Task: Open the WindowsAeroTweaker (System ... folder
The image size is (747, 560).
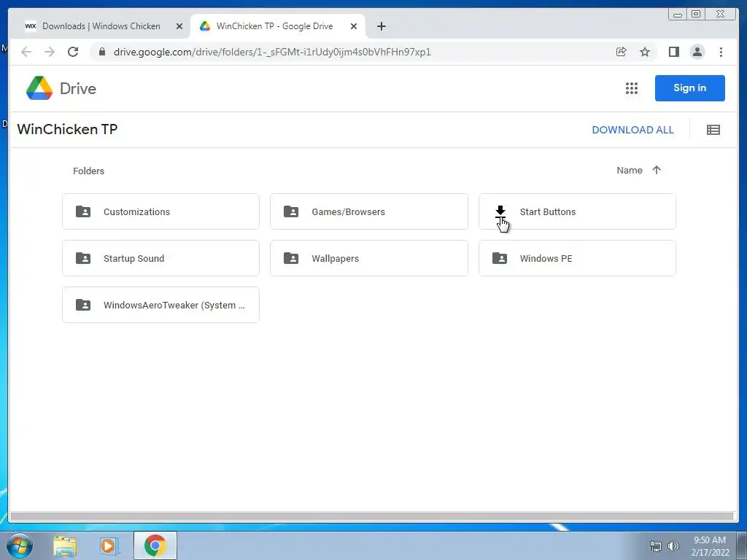Action: click(x=160, y=305)
